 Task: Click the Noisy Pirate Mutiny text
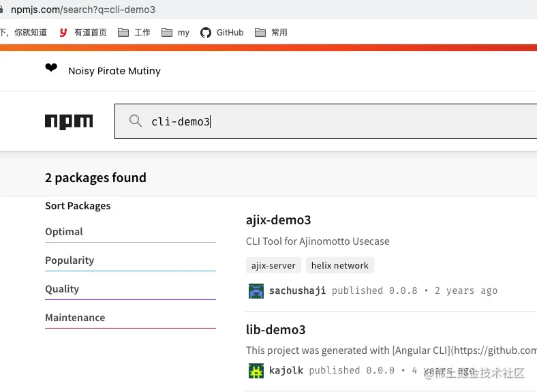pyautogui.click(x=114, y=71)
